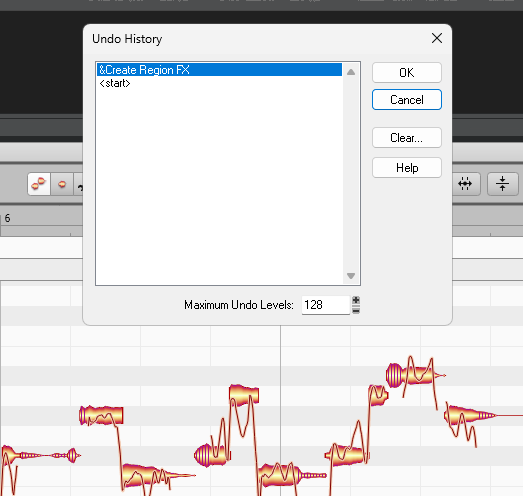Select the Melodyne main tool with two blobs

click(39, 184)
